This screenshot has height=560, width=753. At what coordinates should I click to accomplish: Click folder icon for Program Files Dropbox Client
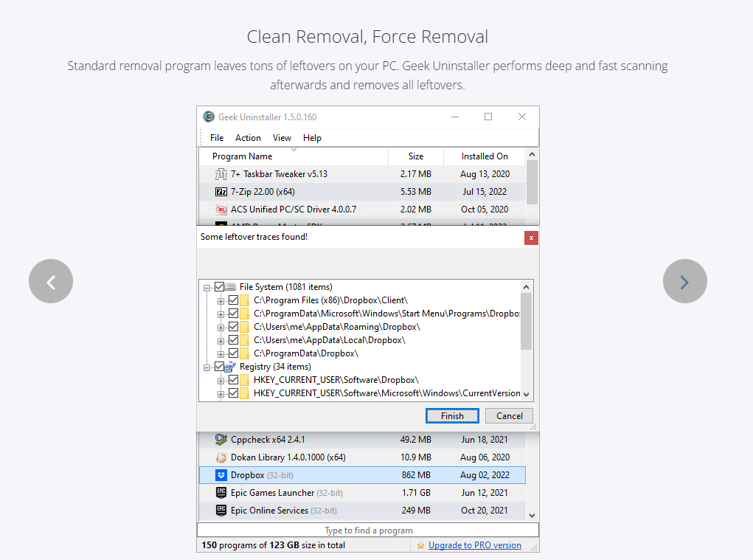pos(244,300)
